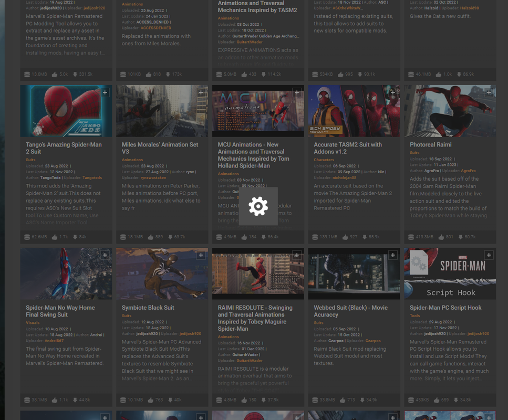Open Accurate TASM2 Suit thumbnail image

pos(354,111)
